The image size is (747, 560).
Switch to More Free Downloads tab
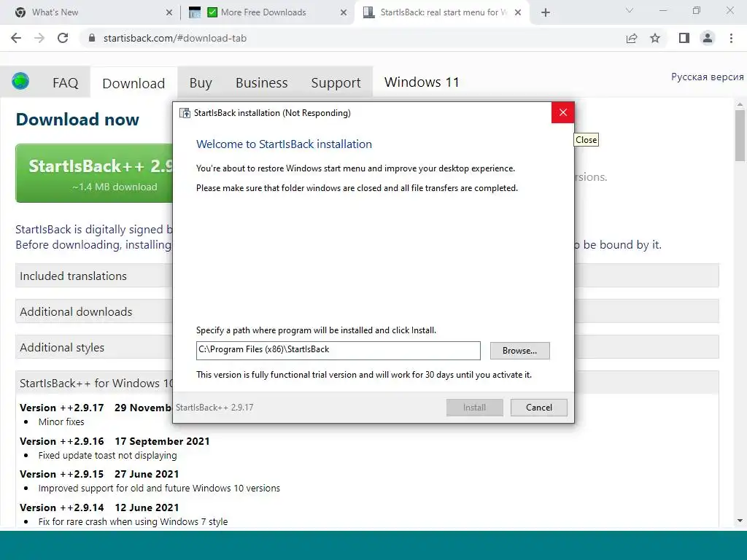pyautogui.click(x=268, y=12)
